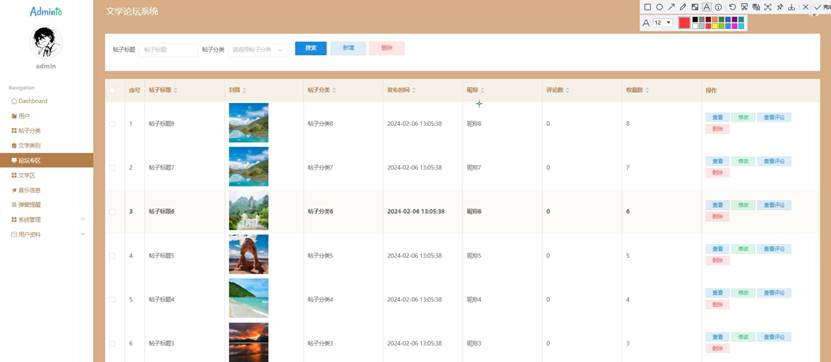
Task: Select the mosaic blur tool
Action: (695, 7)
